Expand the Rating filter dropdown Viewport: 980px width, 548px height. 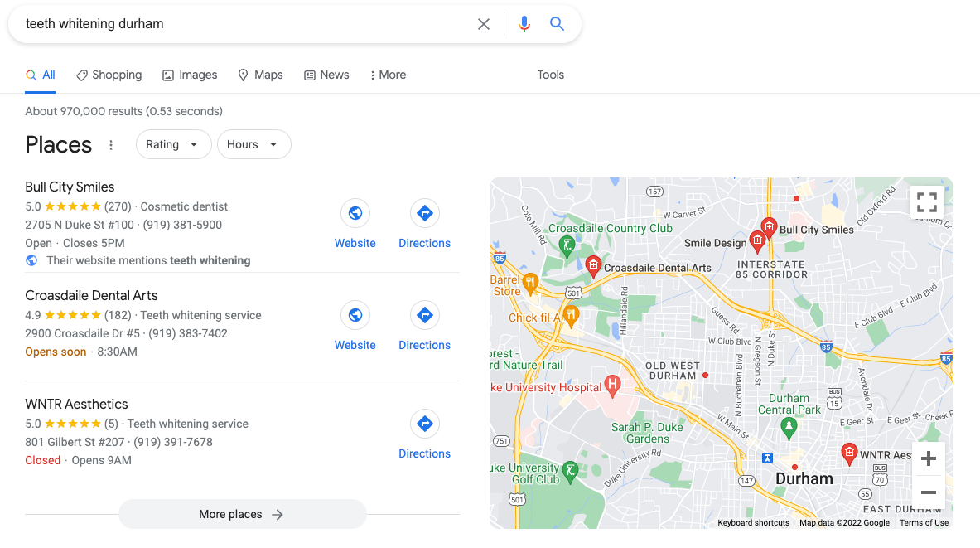(173, 144)
